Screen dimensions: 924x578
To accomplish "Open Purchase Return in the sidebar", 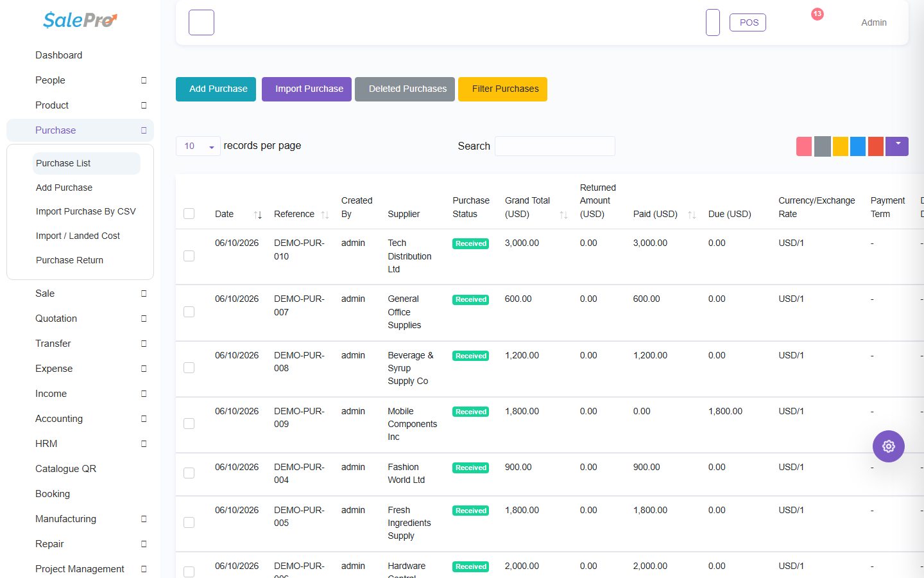I will 69,260.
